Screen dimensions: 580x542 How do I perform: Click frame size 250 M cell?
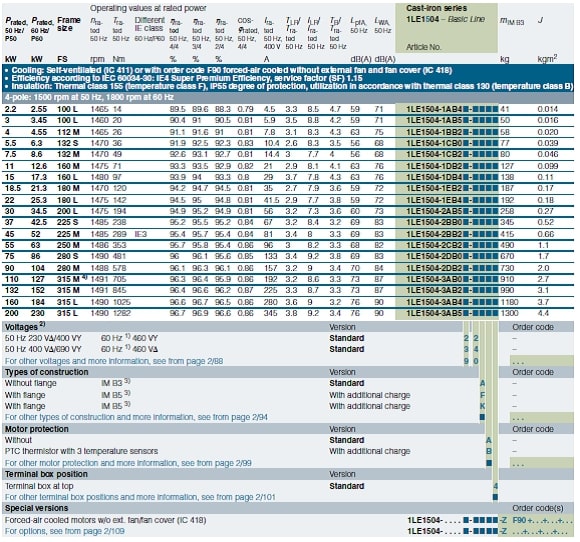(68, 245)
